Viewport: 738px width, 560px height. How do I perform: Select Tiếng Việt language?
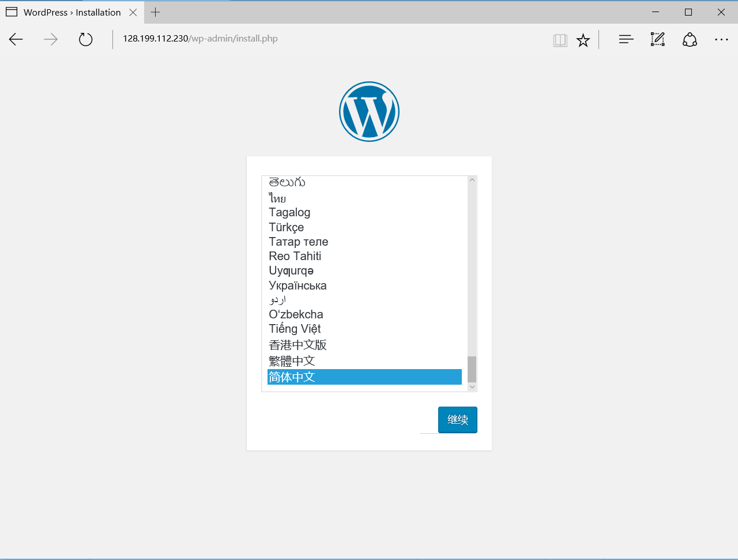[364, 329]
